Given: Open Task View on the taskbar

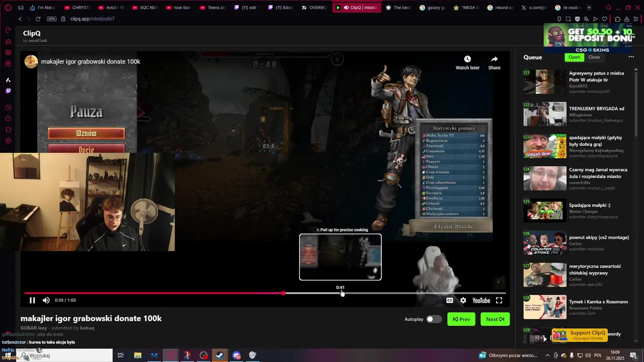Looking at the screenshot, I should (121, 355).
